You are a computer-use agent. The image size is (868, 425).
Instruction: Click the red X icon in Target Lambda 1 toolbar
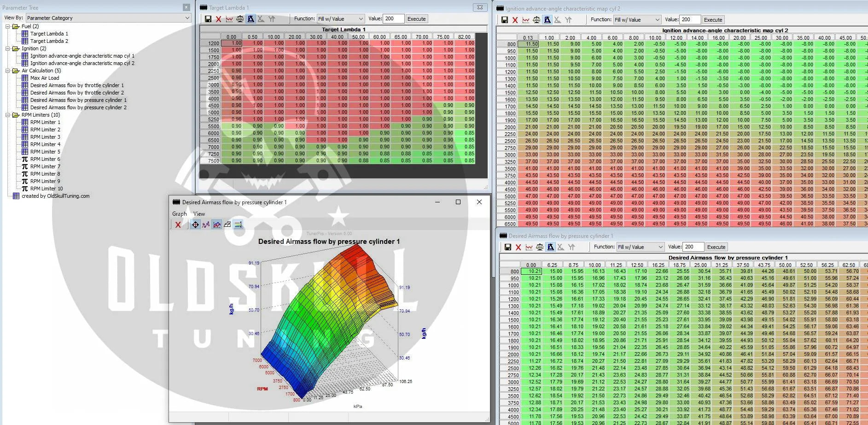pyautogui.click(x=218, y=19)
